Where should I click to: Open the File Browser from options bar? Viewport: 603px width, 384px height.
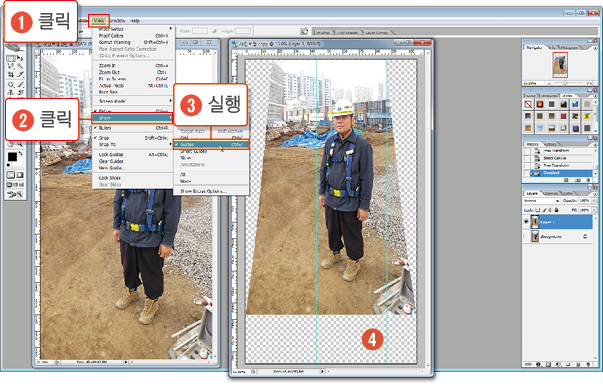pos(304,31)
